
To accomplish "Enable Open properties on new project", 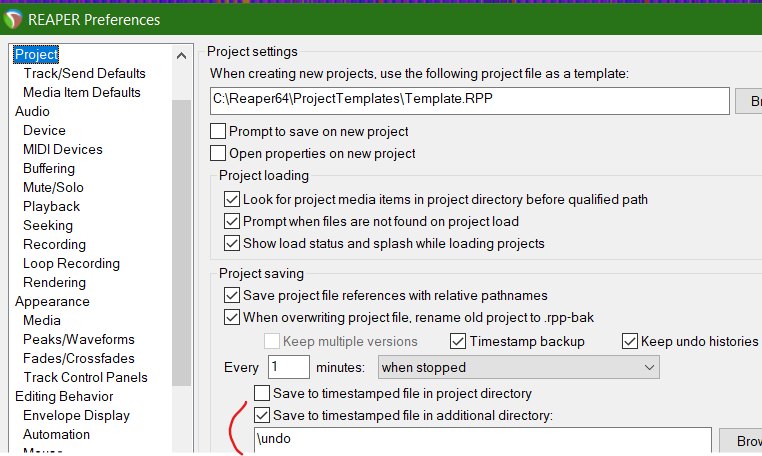I will coord(218,153).
